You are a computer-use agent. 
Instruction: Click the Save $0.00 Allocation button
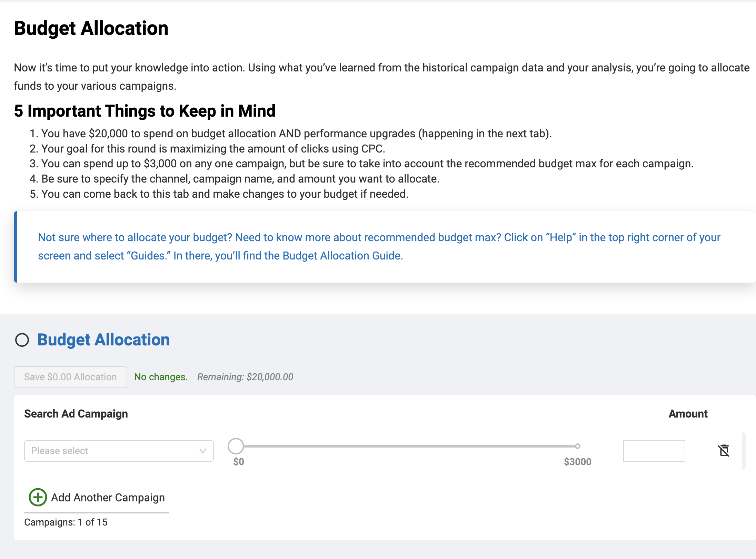point(70,377)
